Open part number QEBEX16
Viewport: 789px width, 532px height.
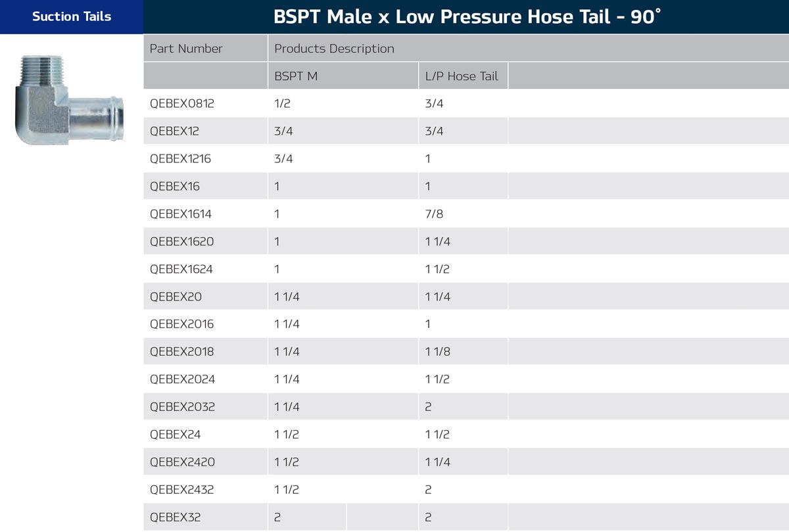click(x=174, y=187)
